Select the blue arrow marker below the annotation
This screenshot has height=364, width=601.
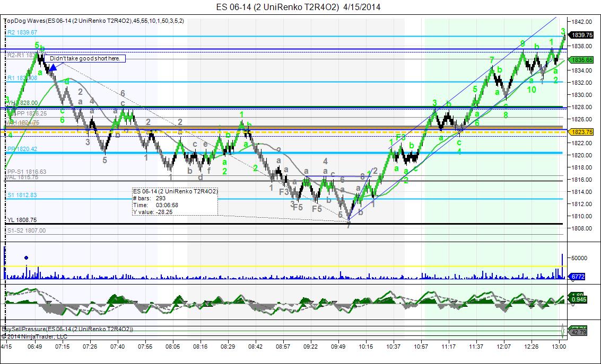coord(53,67)
